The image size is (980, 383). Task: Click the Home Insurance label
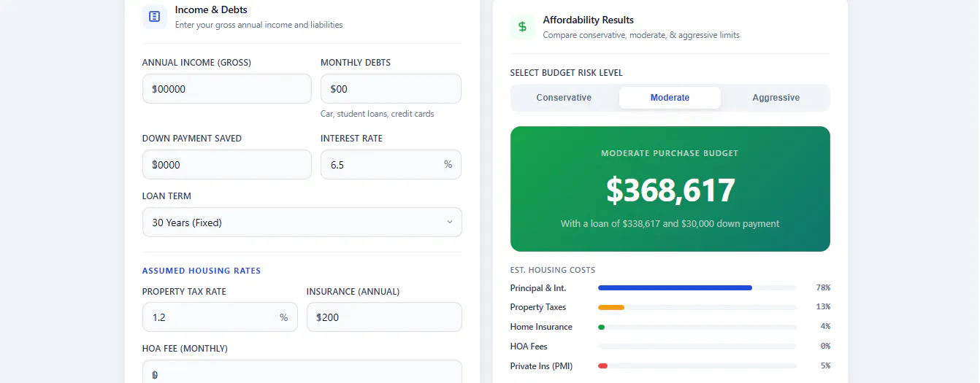pos(541,327)
